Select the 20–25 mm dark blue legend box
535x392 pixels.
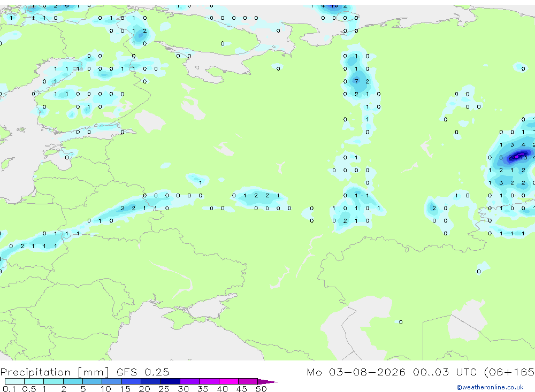pos(151,381)
